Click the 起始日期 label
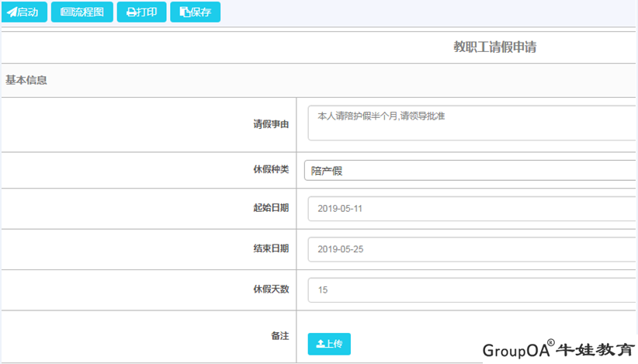 pos(271,208)
